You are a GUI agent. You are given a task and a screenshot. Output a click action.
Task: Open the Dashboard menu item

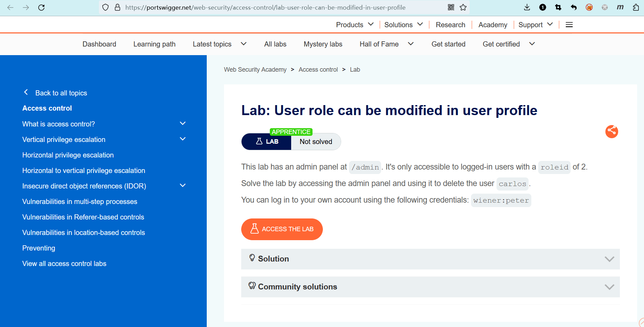[x=99, y=44]
